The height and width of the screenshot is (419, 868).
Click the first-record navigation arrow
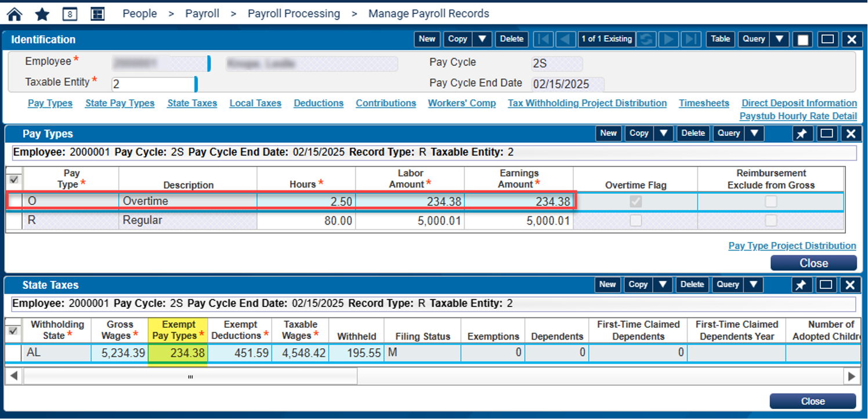click(x=543, y=39)
